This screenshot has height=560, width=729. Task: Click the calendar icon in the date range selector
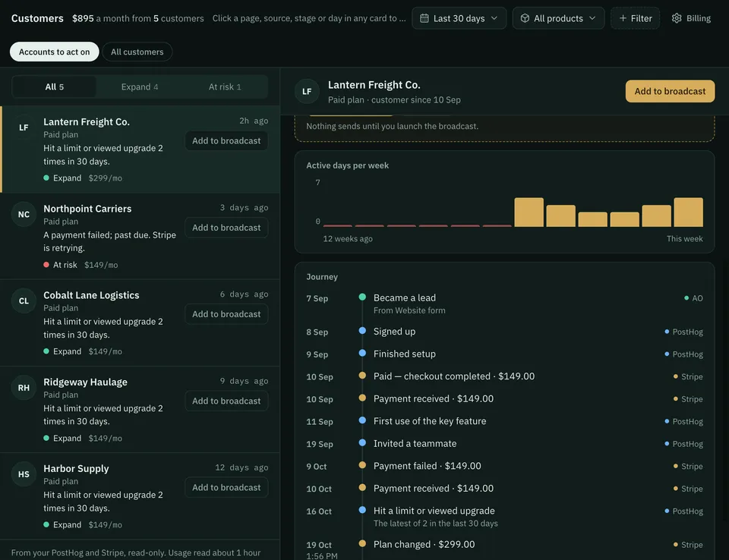click(424, 18)
